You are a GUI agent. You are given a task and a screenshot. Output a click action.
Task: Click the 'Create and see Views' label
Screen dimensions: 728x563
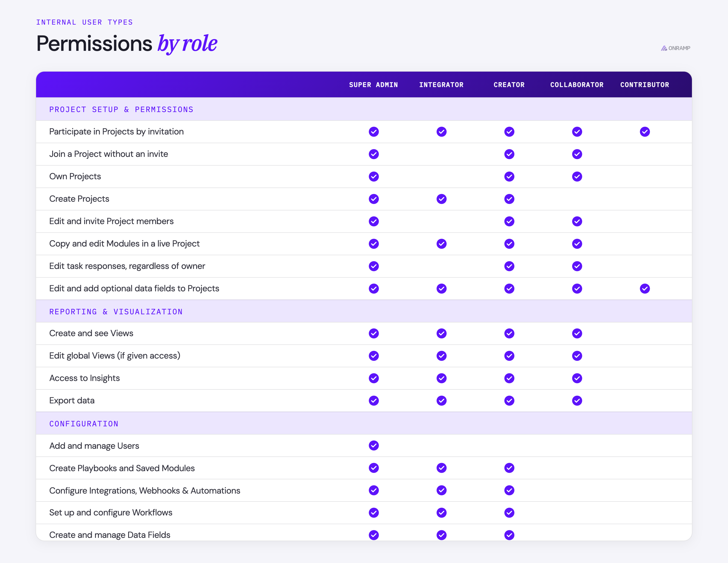91,333
